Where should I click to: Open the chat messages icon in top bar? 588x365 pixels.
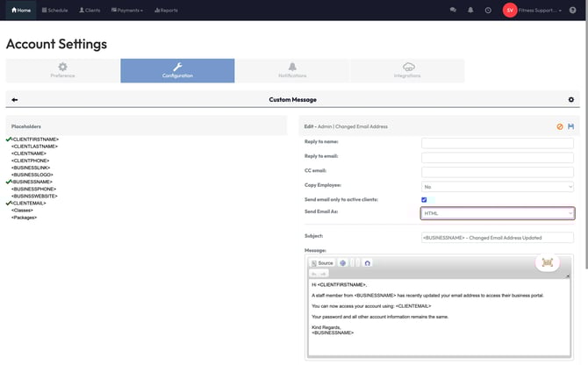pos(453,11)
